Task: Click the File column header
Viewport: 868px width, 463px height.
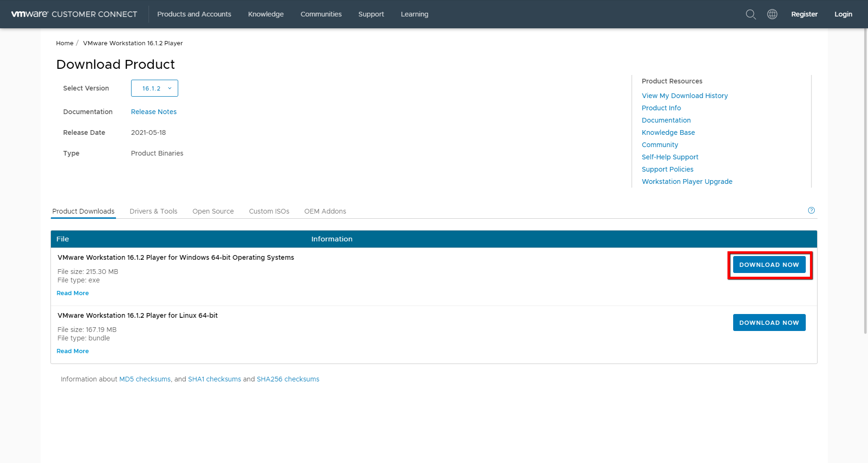Action: (x=63, y=239)
